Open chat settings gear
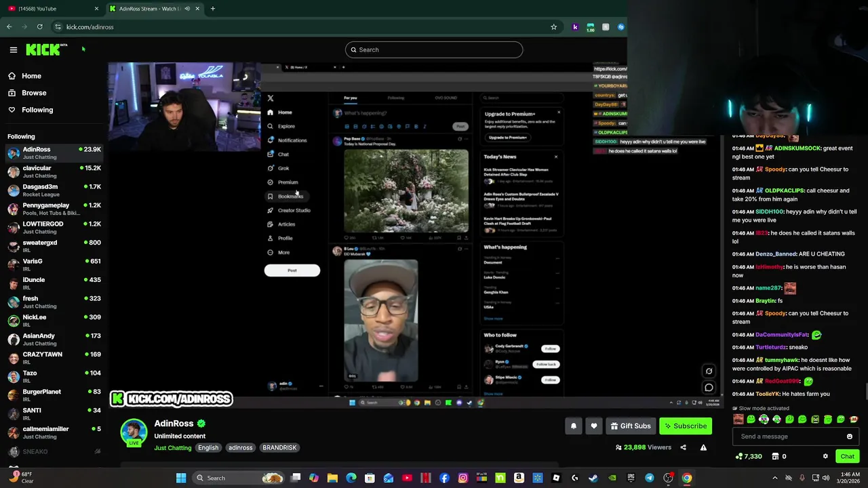868x488 pixels. (x=825, y=457)
